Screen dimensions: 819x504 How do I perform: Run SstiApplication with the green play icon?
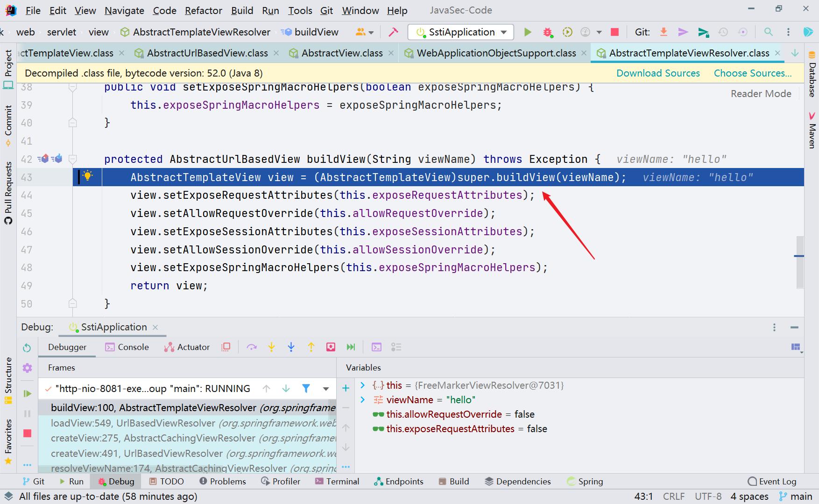coord(528,32)
